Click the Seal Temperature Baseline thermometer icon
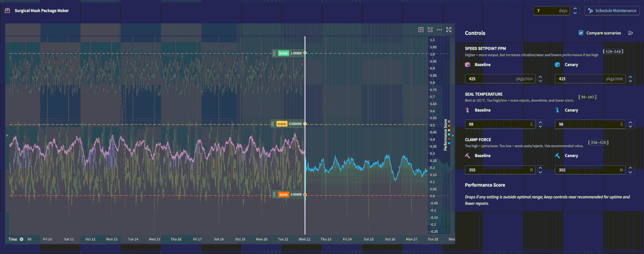Screen dimensions: 644x254 (x=467, y=110)
